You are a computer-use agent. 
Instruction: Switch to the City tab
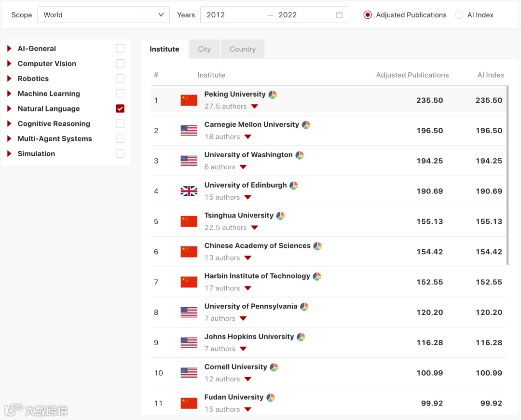[205, 49]
